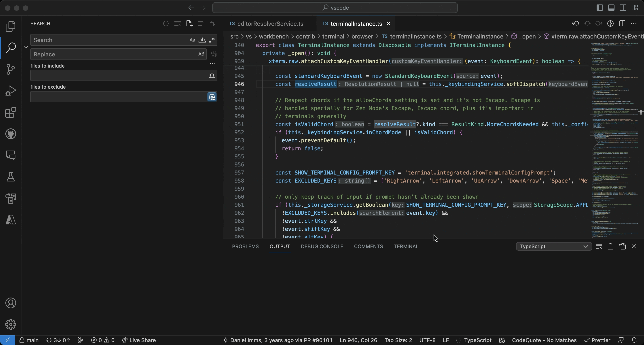Clear the output panel contents
Viewport: 644px width, 345px height.
click(599, 246)
